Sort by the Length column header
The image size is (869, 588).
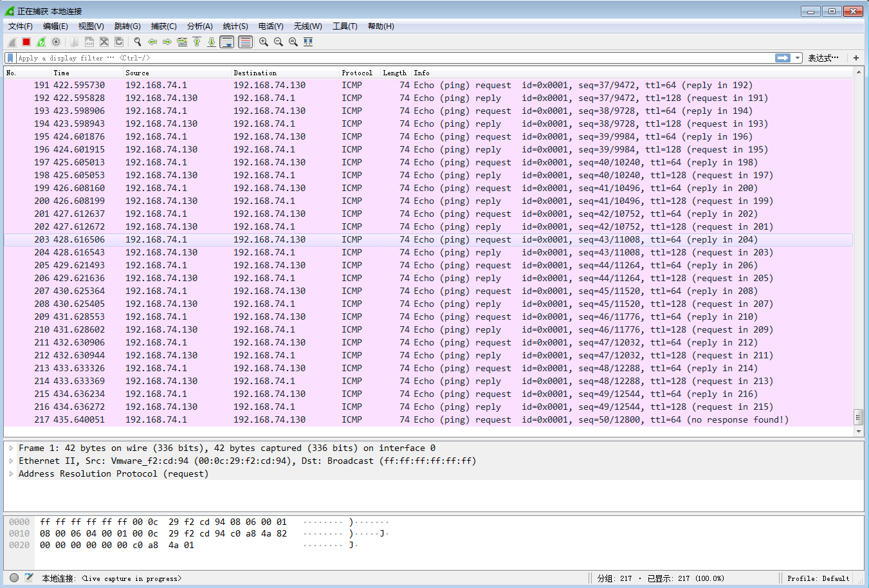pyautogui.click(x=396, y=73)
